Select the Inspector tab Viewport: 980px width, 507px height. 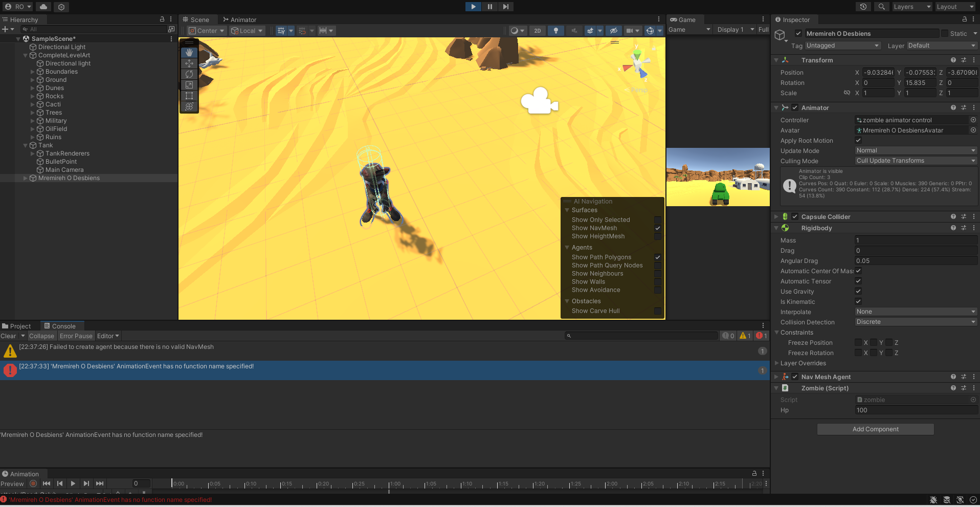(x=793, y=19)
